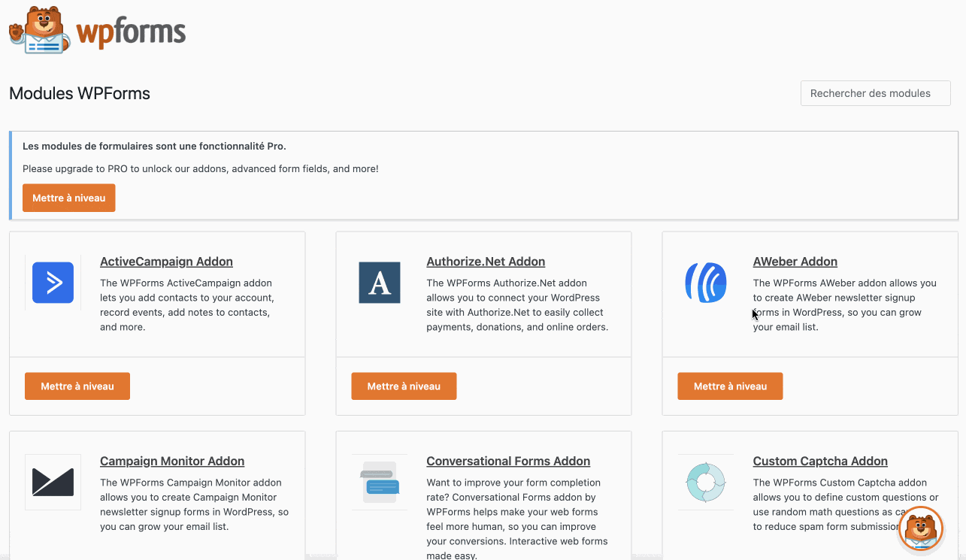
Task: Click the Conversational Forms addon description text
Action: point(517,519)
